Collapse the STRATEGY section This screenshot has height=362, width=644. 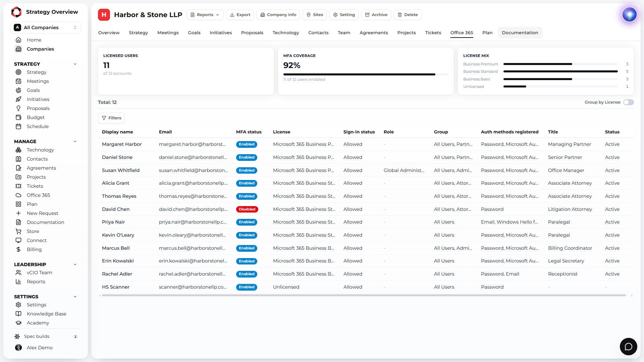point(75,64)
